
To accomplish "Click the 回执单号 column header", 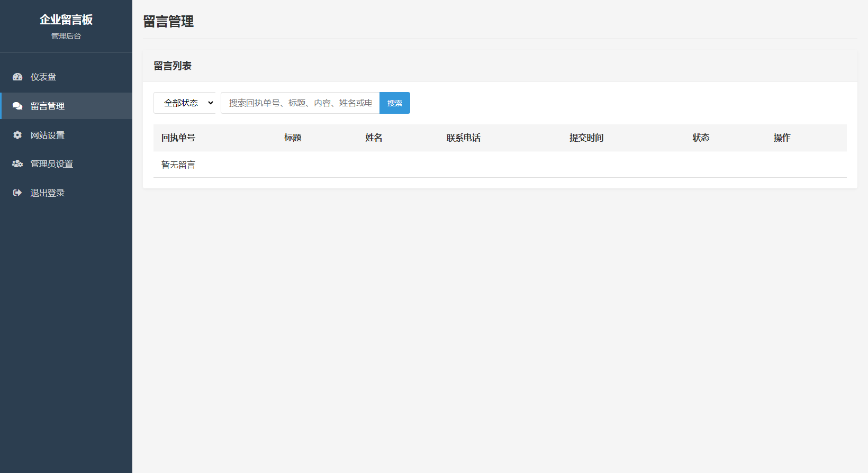I will (178, 138).
